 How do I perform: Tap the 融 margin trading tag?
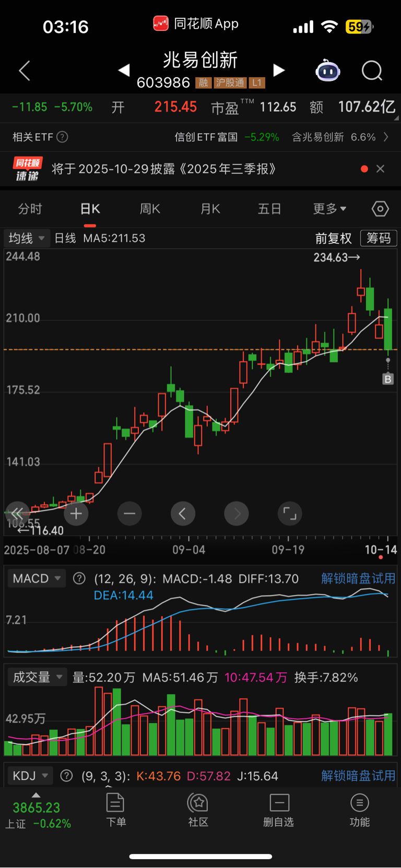[x=203, y=82]
